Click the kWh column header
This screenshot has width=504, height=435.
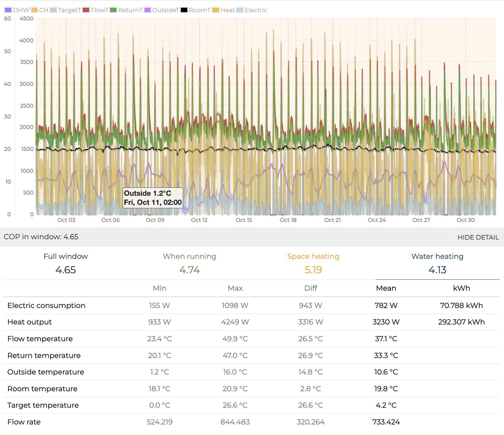coord(462,288)
